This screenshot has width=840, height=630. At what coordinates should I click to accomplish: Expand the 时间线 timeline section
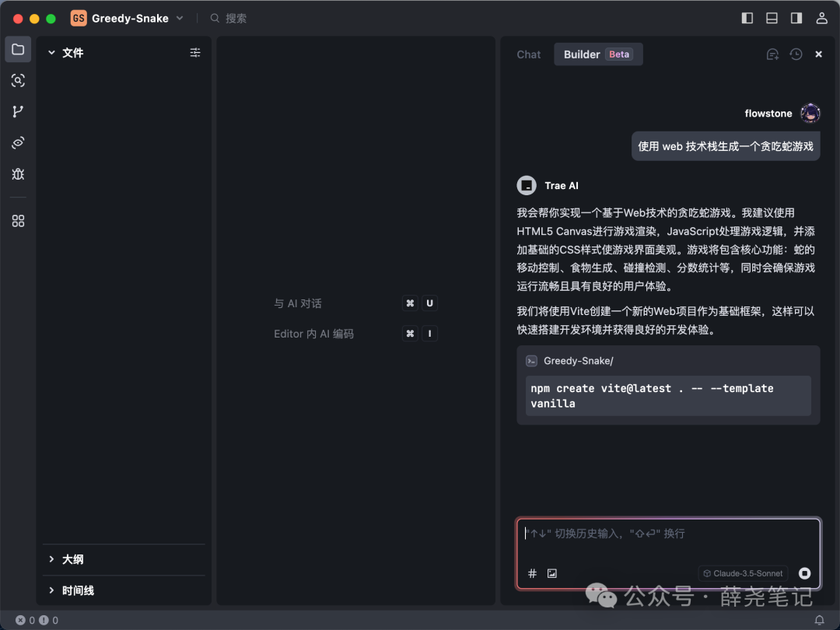point(51,590)
